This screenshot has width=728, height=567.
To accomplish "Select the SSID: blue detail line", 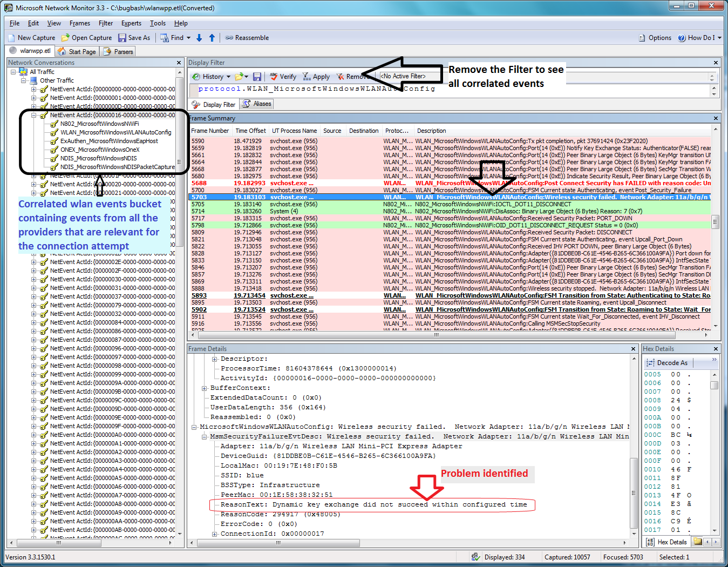I will pos(242,475).
